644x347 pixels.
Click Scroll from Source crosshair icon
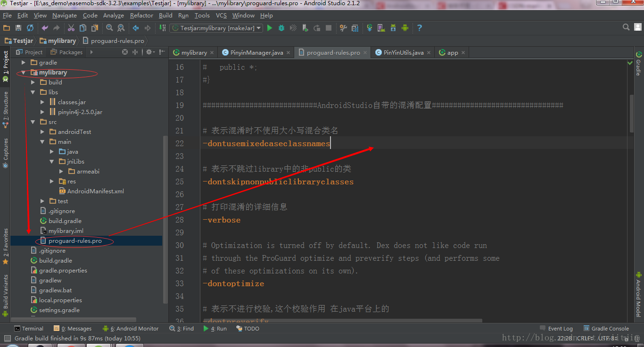125,52
